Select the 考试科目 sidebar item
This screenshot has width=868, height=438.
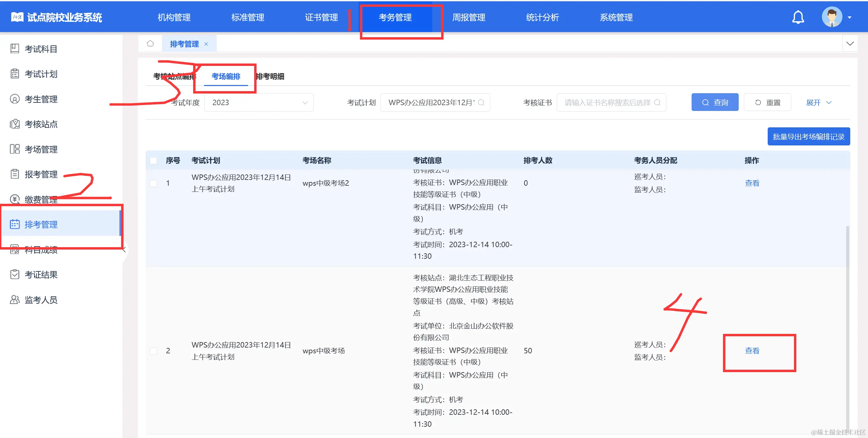tap(41, 49)
